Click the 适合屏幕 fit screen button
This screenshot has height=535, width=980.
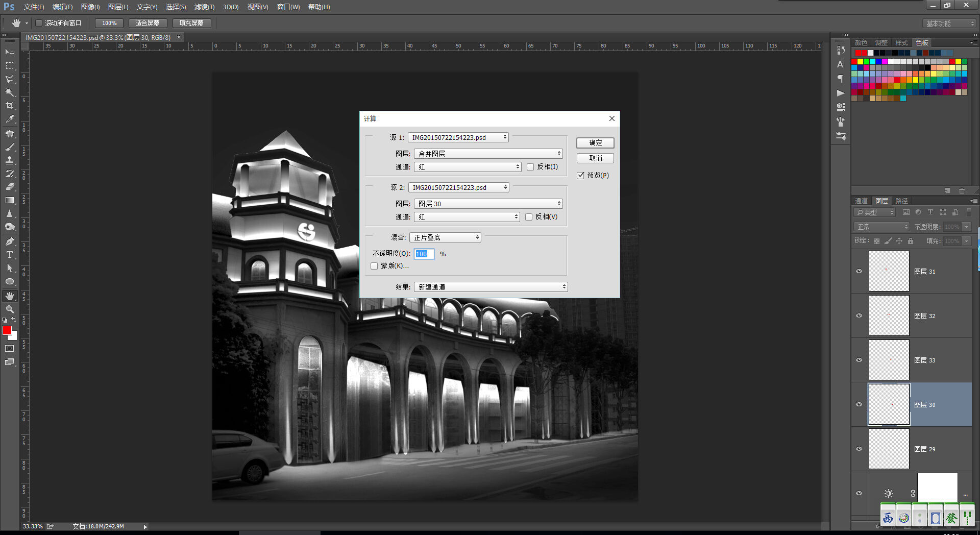(148, 23)
